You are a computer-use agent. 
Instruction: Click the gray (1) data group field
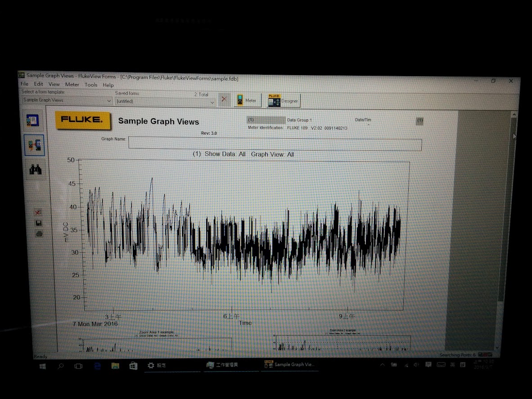click(266, 120)
